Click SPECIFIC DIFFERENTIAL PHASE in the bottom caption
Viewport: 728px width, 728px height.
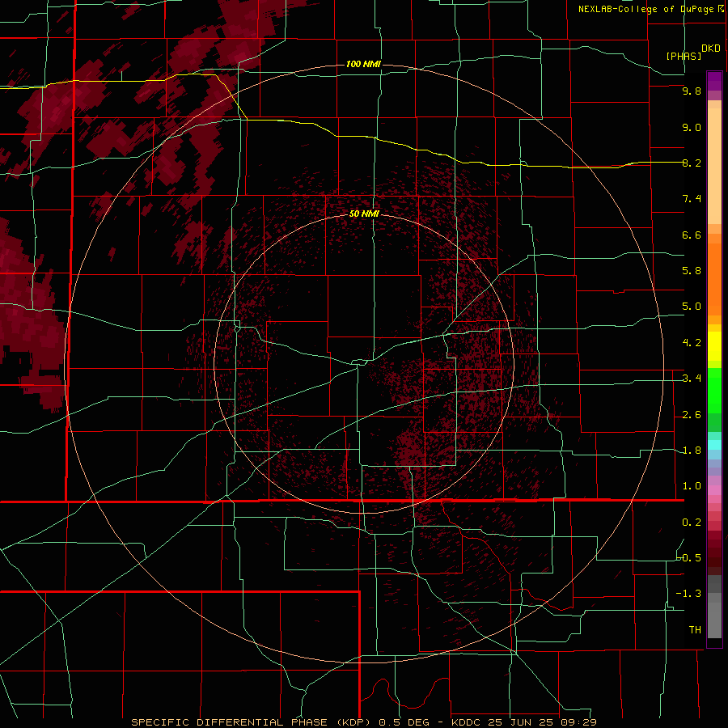(231, 722)
